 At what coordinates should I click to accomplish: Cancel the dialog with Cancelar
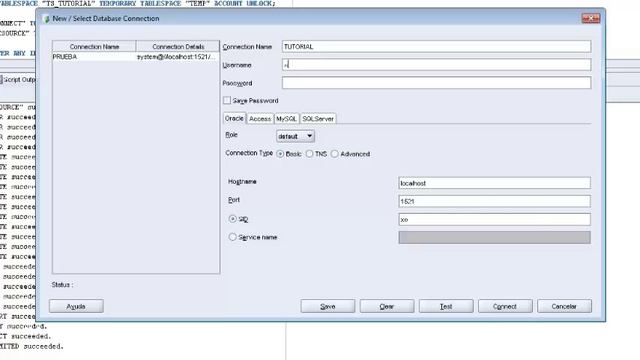[564, 306]
